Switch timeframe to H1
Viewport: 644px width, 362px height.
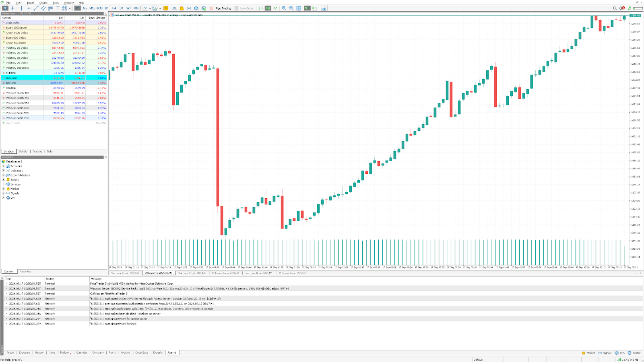[106, 8]
